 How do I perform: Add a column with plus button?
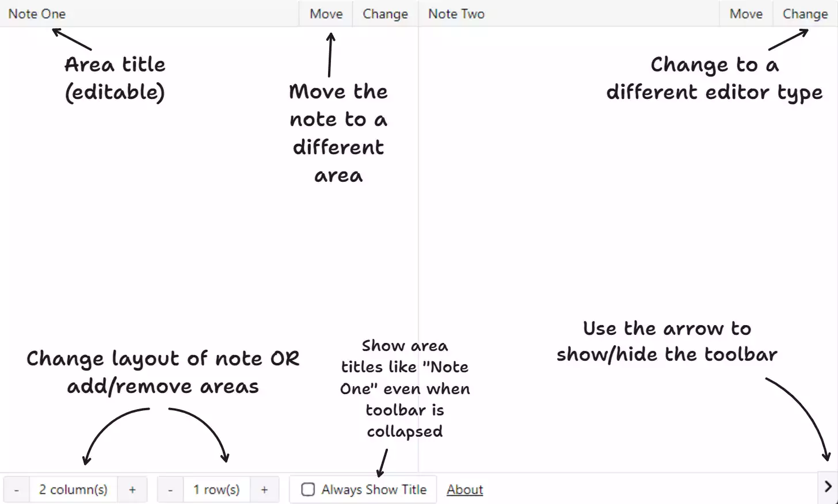[132, 490]
